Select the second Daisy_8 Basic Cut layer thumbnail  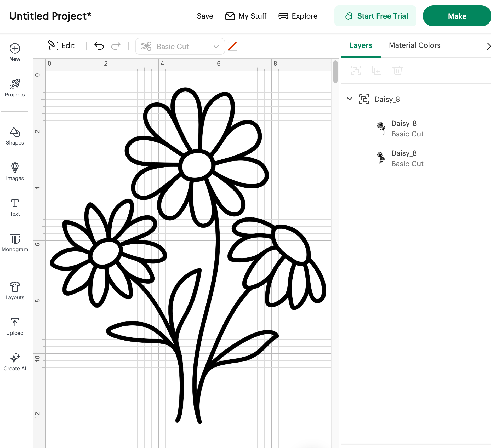point(381,158)
